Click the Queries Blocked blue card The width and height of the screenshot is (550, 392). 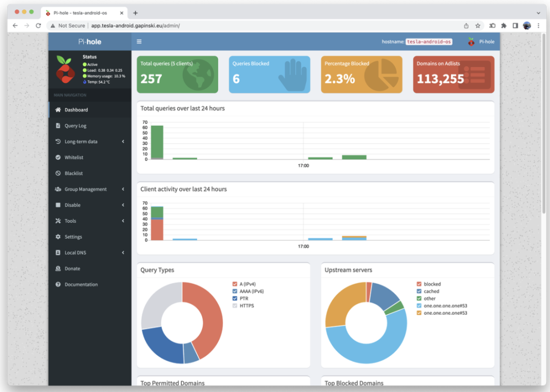point(269,74)
